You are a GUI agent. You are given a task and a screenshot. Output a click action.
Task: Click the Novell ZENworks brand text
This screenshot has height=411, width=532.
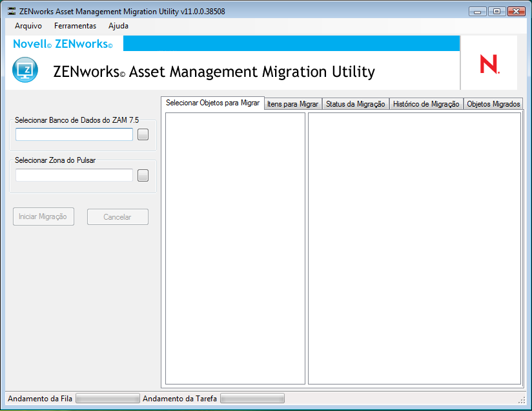tap(63, 44)
